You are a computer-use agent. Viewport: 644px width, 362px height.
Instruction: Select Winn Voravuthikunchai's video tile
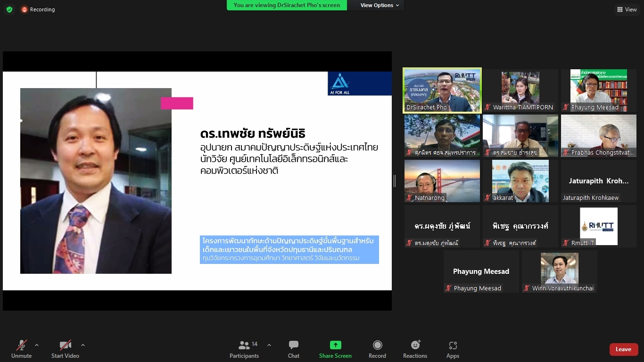[x=559, y=271]
